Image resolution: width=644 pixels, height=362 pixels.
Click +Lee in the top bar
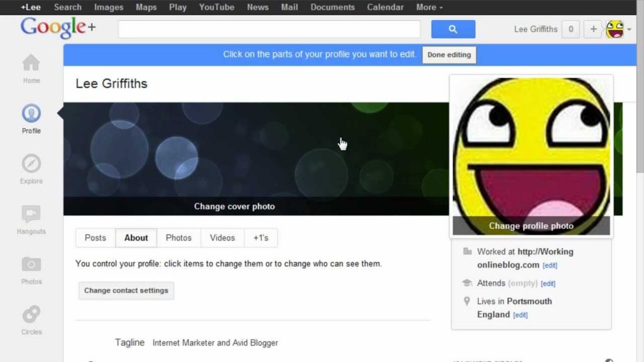[31, 7]
